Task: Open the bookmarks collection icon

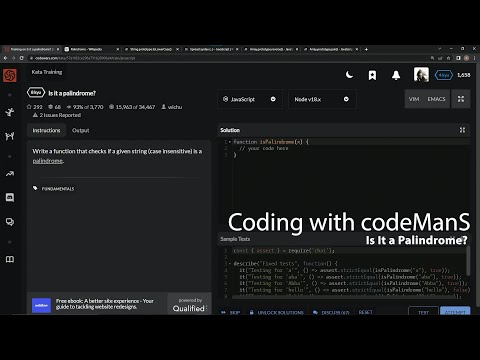Action: point(372,75)
